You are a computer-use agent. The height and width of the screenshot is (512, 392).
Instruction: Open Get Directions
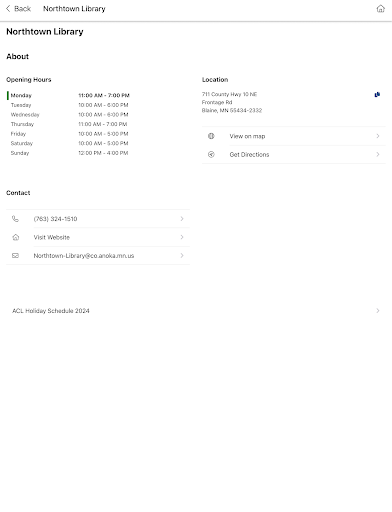[294, 154]
